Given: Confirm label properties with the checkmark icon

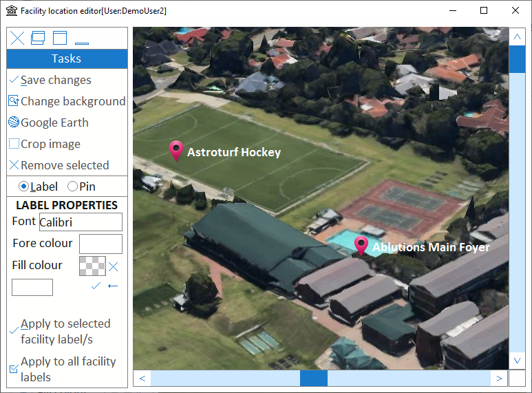Looking at the screenshot, I should pyautogui.click(x=96, y=286).
